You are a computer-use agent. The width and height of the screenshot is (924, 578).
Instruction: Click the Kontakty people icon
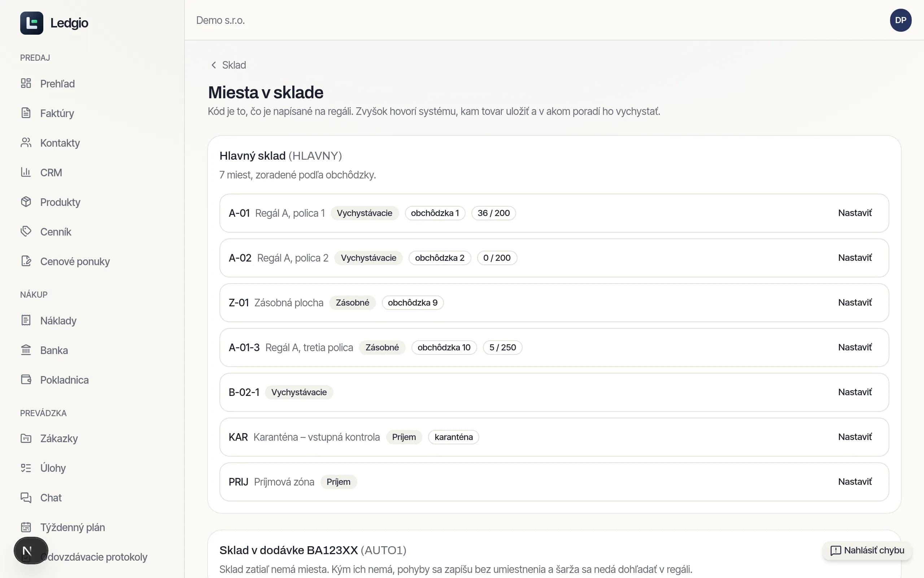click(x=26, y=143)
